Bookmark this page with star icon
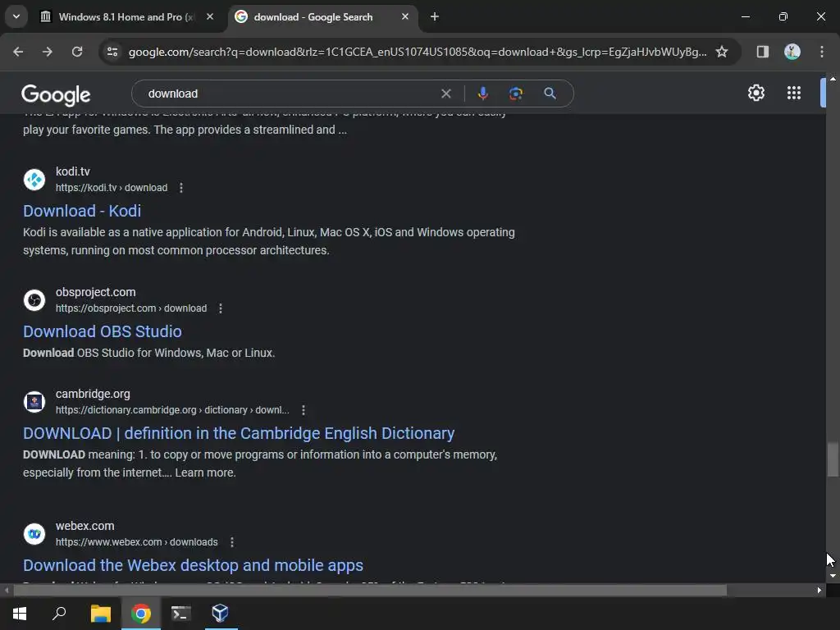This screenshot has height=630, width=840. [722, 52]
